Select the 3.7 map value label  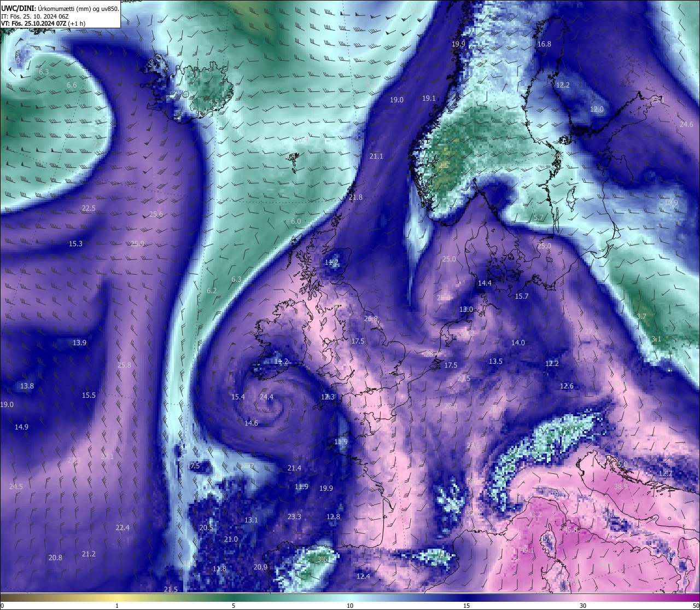point(641,317)
